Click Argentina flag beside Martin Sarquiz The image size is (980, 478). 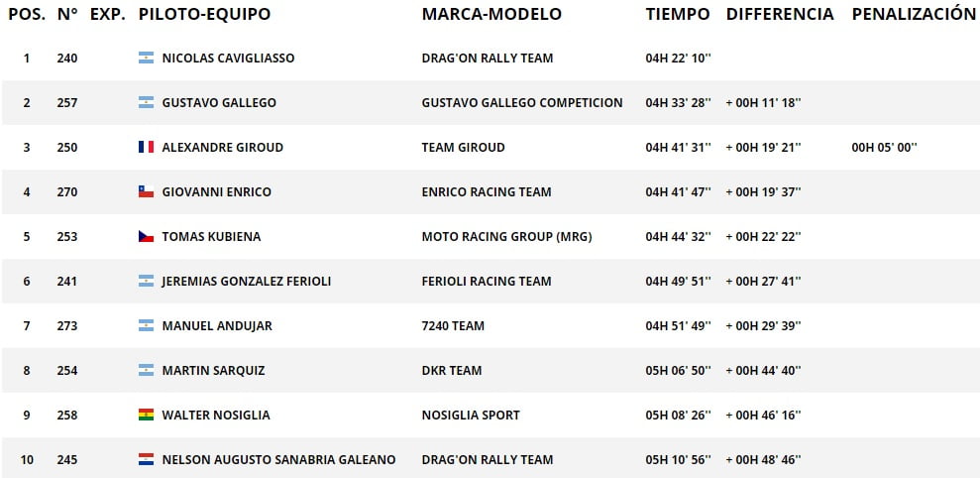pos(146,370)
